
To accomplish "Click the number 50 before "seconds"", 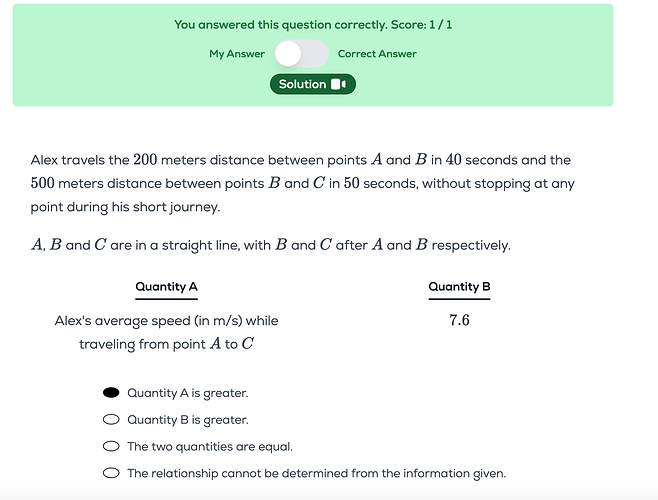I will 355,184.
